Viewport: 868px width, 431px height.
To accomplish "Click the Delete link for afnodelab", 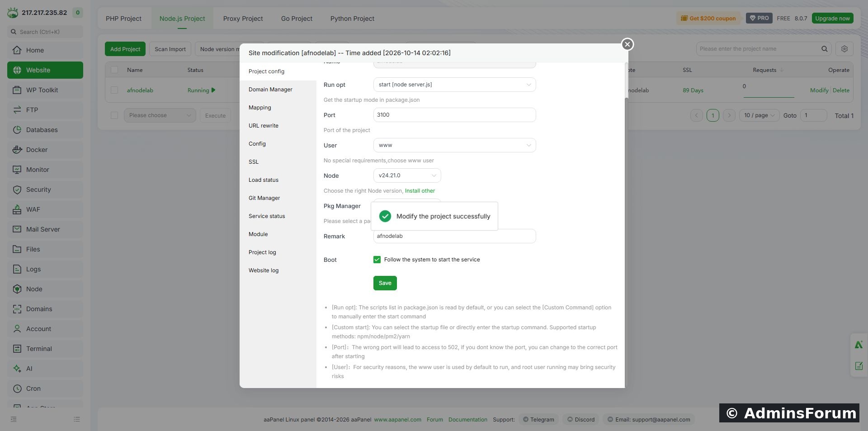I will coord(841,90).
